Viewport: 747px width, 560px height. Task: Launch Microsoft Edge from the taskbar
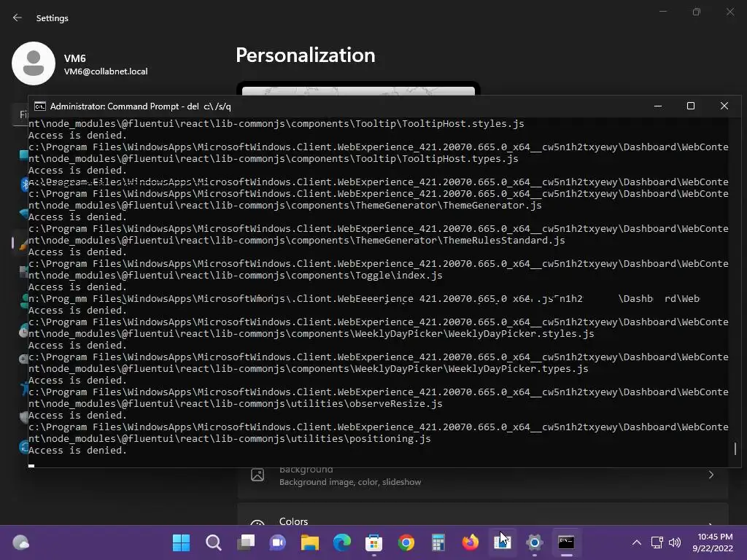(342, 542)
